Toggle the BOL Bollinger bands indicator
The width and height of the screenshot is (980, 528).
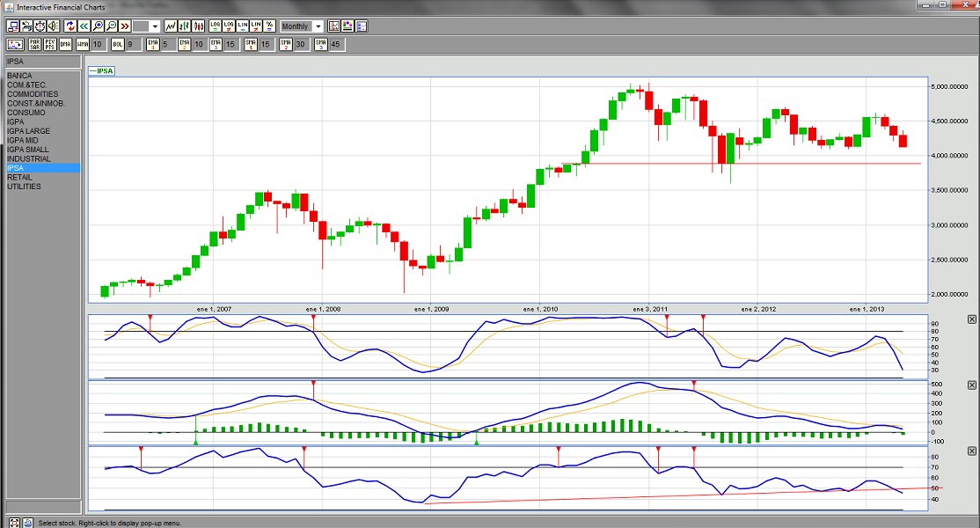(117, 44)
